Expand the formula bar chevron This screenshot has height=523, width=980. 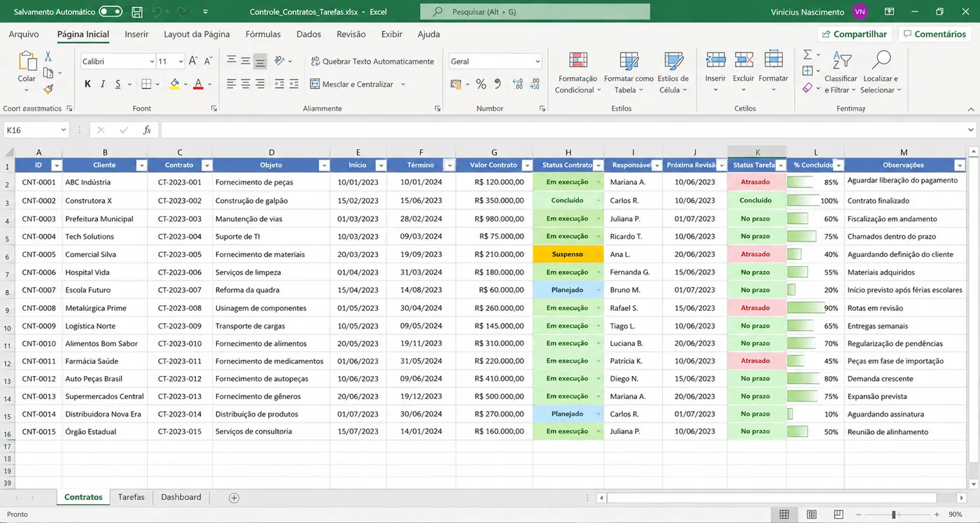coord(971,130)
